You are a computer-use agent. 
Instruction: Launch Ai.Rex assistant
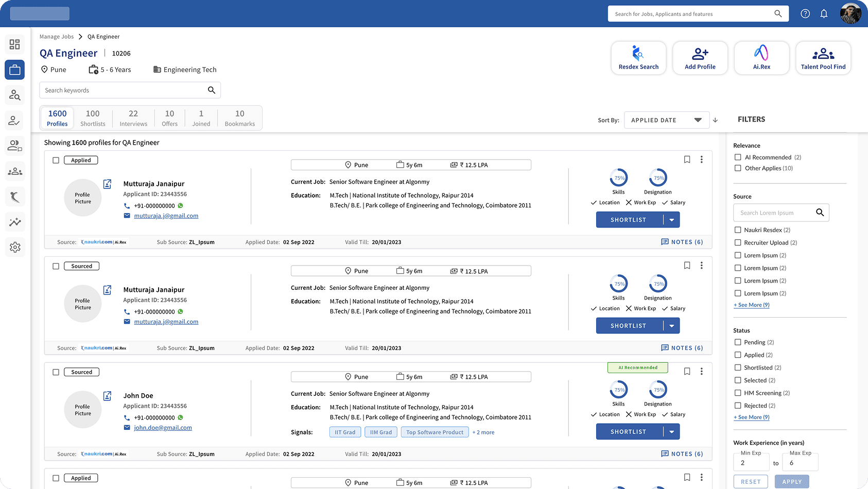761,58
